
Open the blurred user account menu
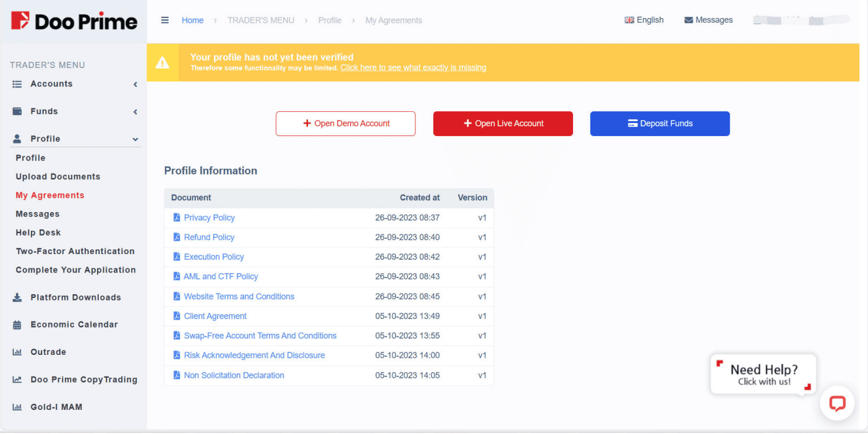pos(801,20)
